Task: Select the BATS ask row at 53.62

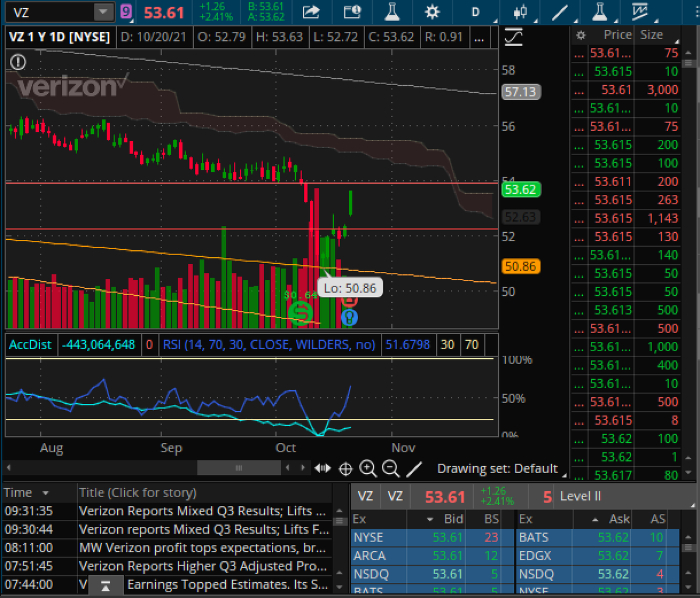Action: [x=599, y=537]
